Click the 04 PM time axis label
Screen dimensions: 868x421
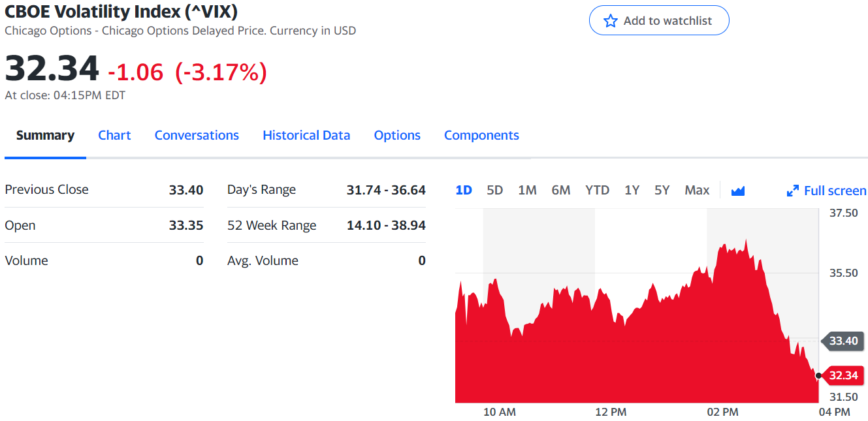click(834, 412)
